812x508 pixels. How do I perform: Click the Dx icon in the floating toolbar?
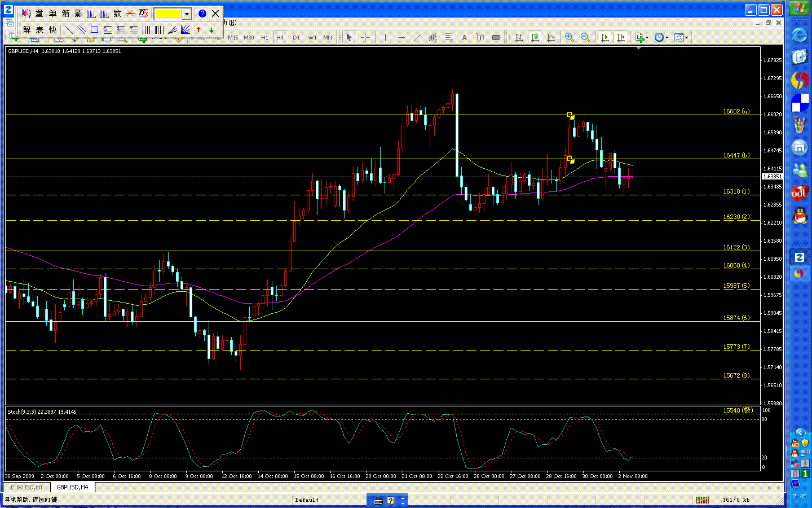tap(143, 13)
